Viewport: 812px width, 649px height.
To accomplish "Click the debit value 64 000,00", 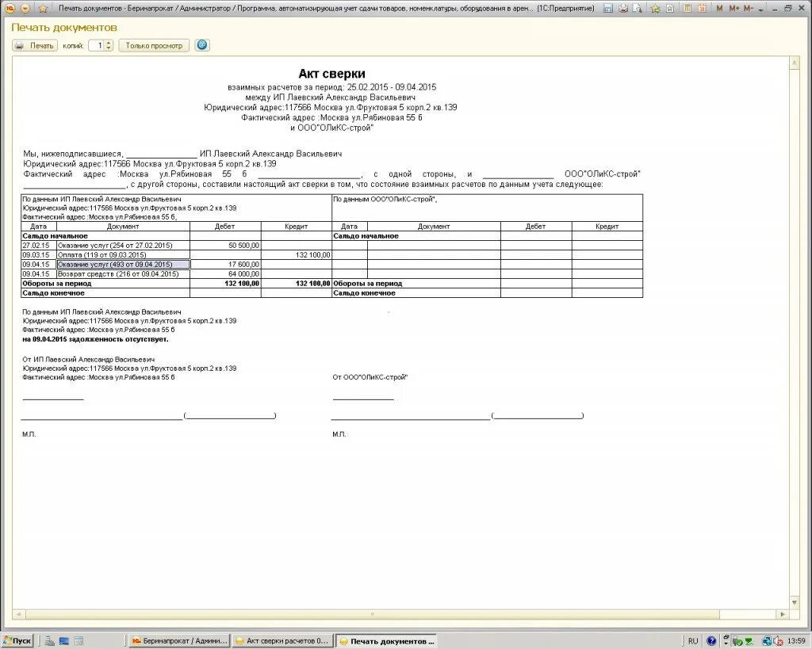I will coord(244,273).
